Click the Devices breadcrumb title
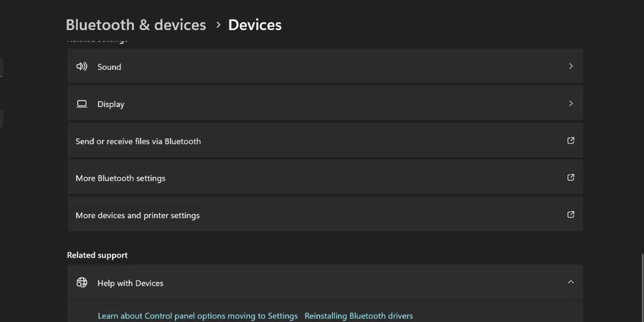This screenshot has width=644, height=322. (255, 25)
